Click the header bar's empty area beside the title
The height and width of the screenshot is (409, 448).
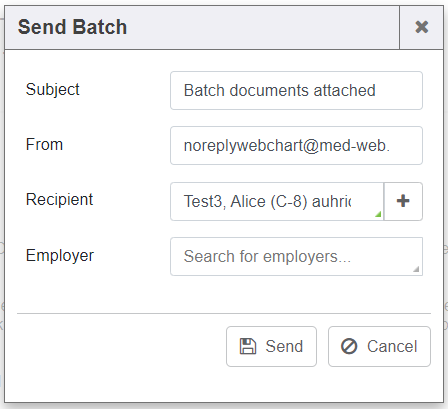pos(263,27)
